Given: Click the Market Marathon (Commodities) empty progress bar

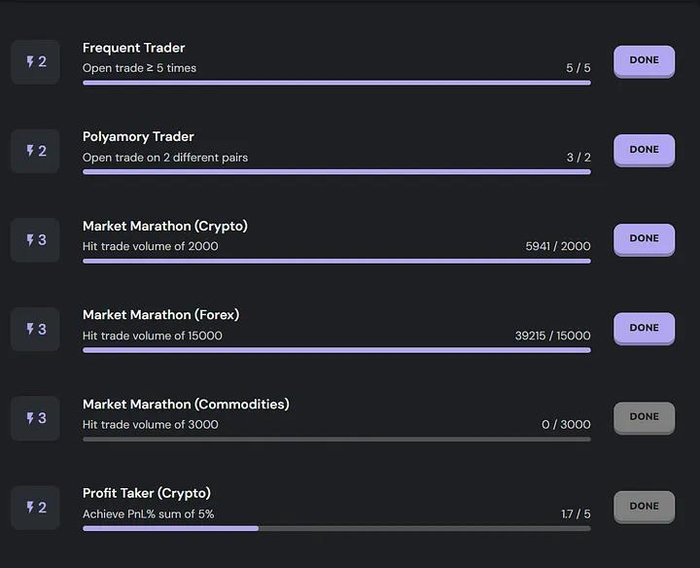Looking at the screenshot, I should tap(336, 439).
